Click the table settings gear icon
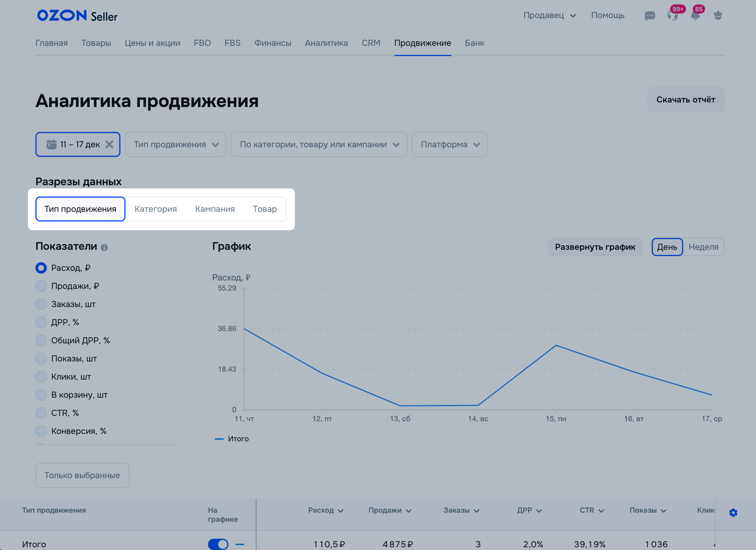 tap(733, 512)
